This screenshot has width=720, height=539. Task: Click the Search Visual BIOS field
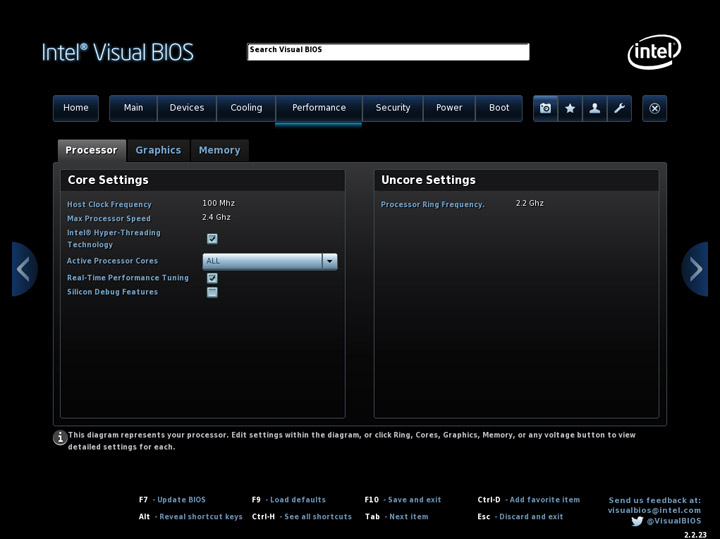pyautogui.click(x=388, y=52)
